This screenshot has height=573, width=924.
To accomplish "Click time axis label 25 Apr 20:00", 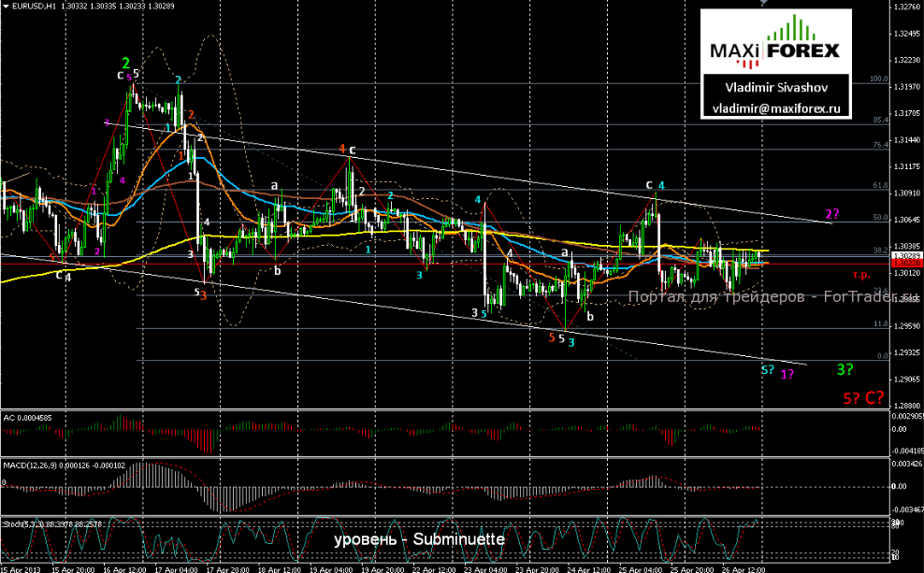I will click(x=692, y=569).
